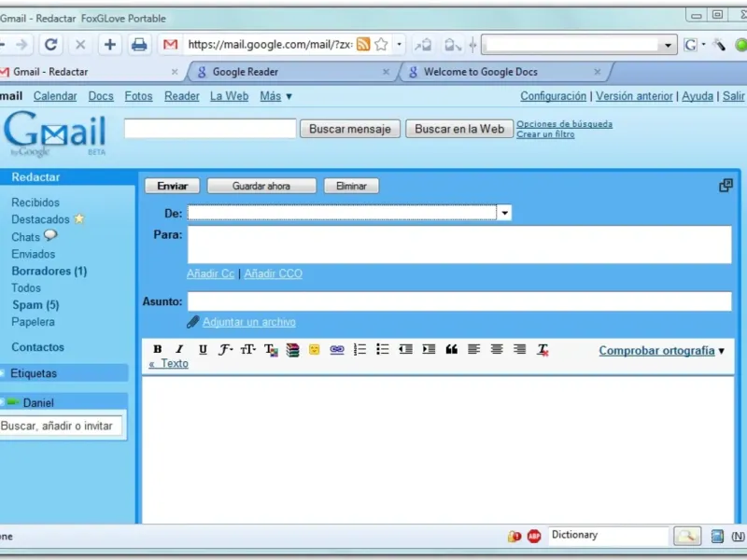Click in the Asunto subject field

pos(459,301)
